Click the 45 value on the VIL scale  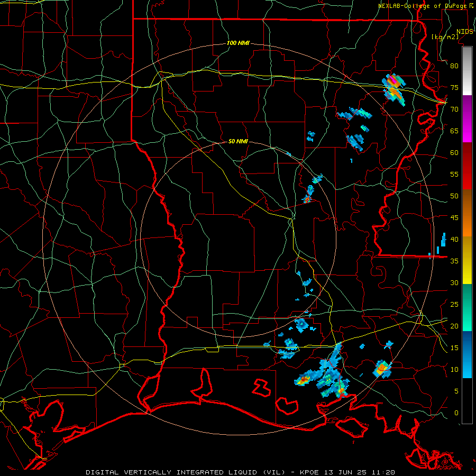[x=454, y=218]
